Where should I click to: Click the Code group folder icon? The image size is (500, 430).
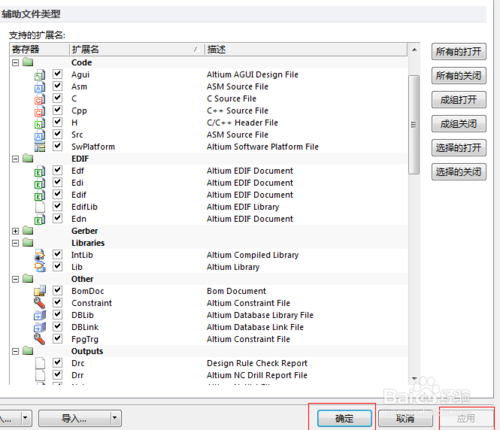point(28,62)
